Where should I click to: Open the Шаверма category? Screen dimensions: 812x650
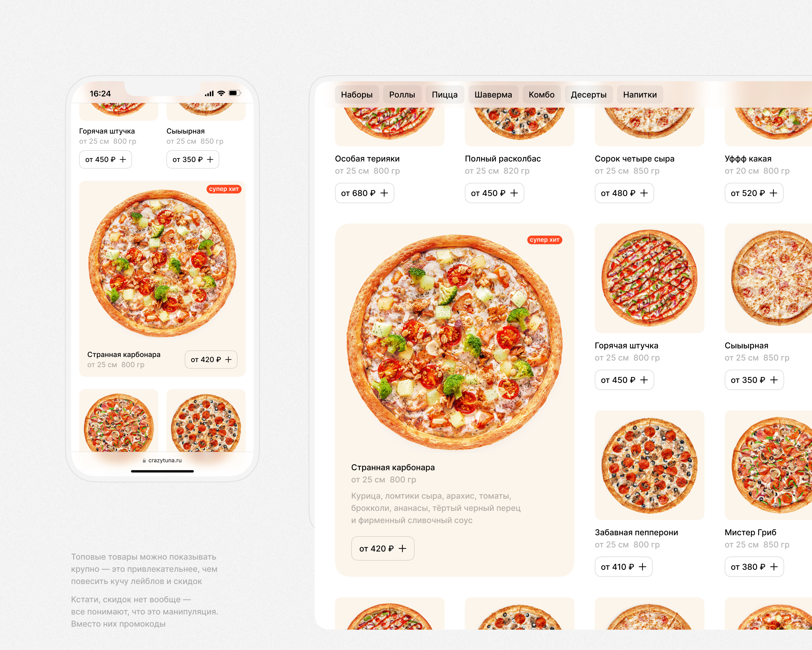point(493,94)
